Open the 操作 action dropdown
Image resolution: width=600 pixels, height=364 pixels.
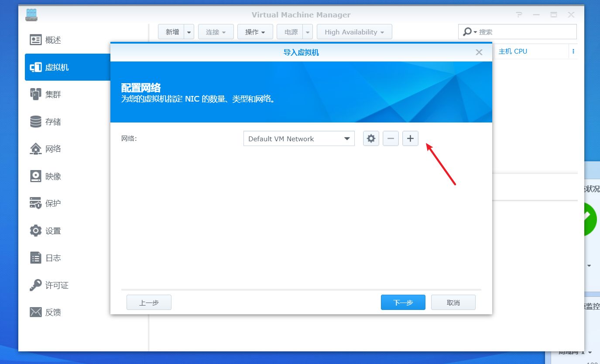click(255, 32)
